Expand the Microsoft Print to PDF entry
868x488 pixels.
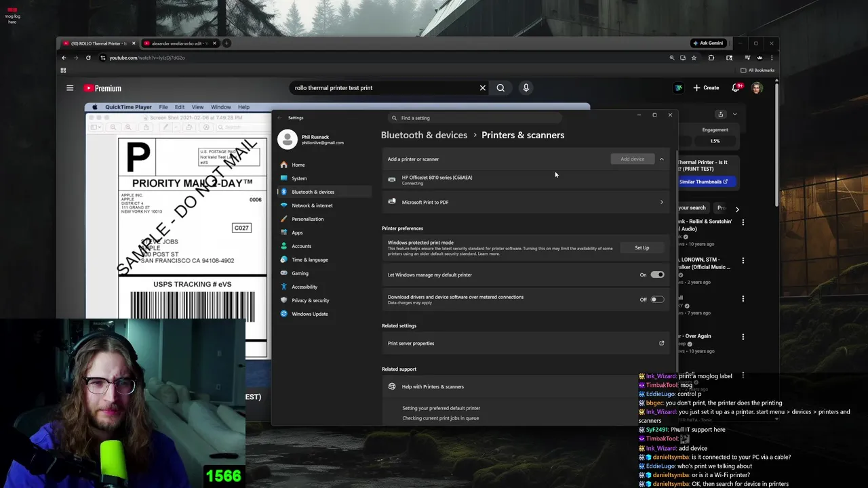[x=661, y=202]
